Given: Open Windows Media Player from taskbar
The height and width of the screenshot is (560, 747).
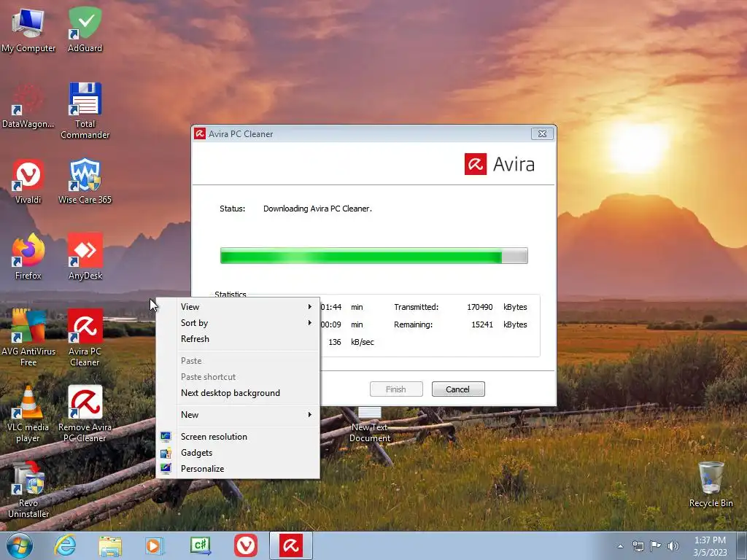Looking at the screenshot, I should [155, 545].
